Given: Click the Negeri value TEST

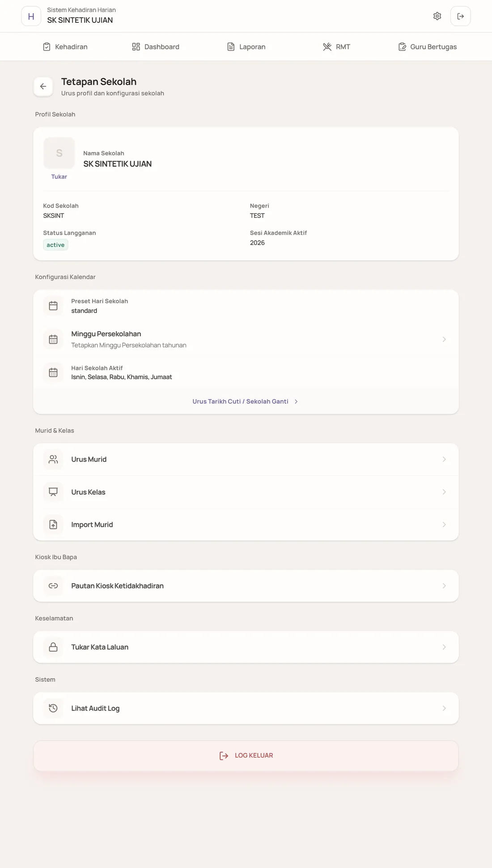Looking at the screenshot, I should click(x=257, y=216).
